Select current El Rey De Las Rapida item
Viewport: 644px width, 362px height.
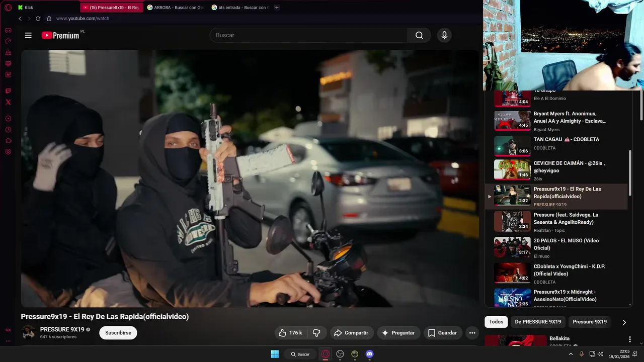coord(556,196)
